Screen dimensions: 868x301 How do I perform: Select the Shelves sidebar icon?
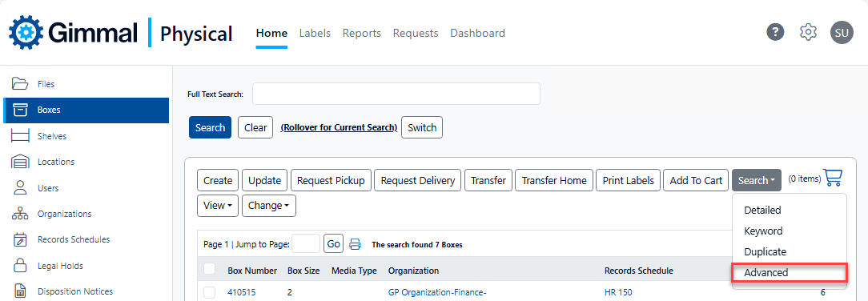(x=21, y=136)
